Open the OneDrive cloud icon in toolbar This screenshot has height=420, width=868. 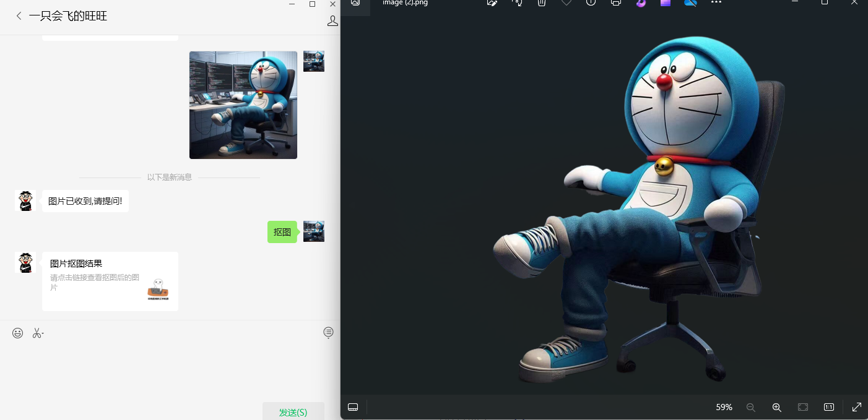pyautogui.click(x=690, y=3)
